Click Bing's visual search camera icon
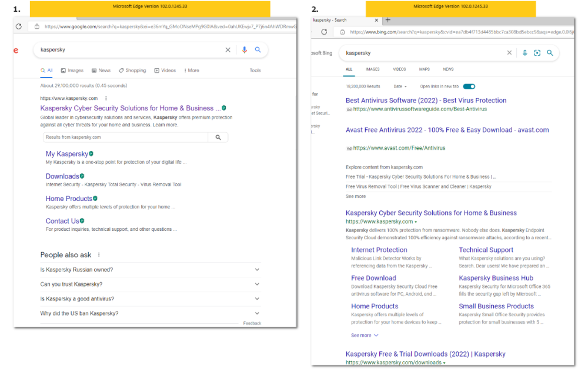This screenshot has width=588, height=379. pyautogui.click(x=537, y=53)
